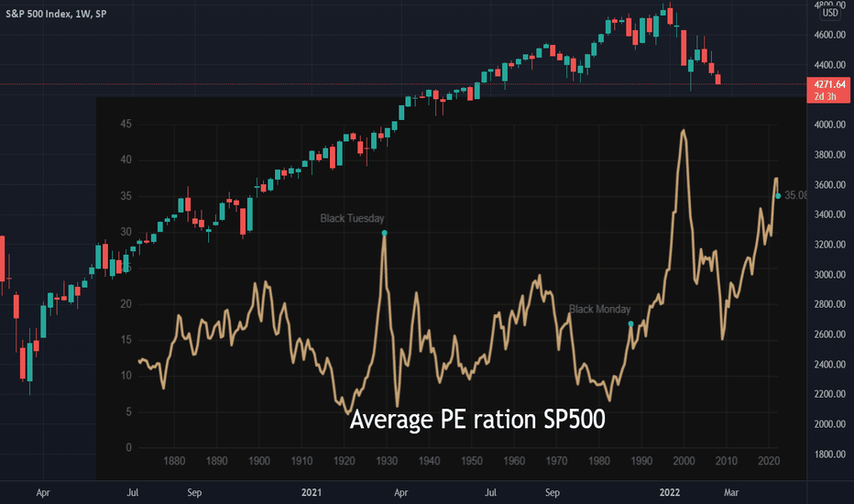Image resolution: width=854 pixels, height=504 pixels.
Task: Click the 2022 label on time axis
Action: click(x=670, y=492)
